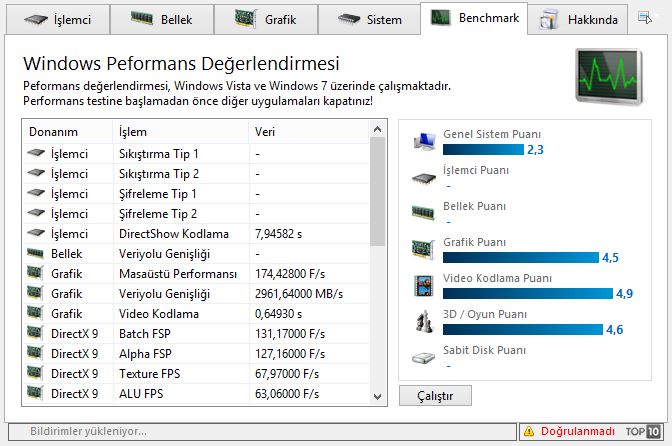
Task: Click DirectX 9 icon in Alpha FSP row
Action: (35, 353)
